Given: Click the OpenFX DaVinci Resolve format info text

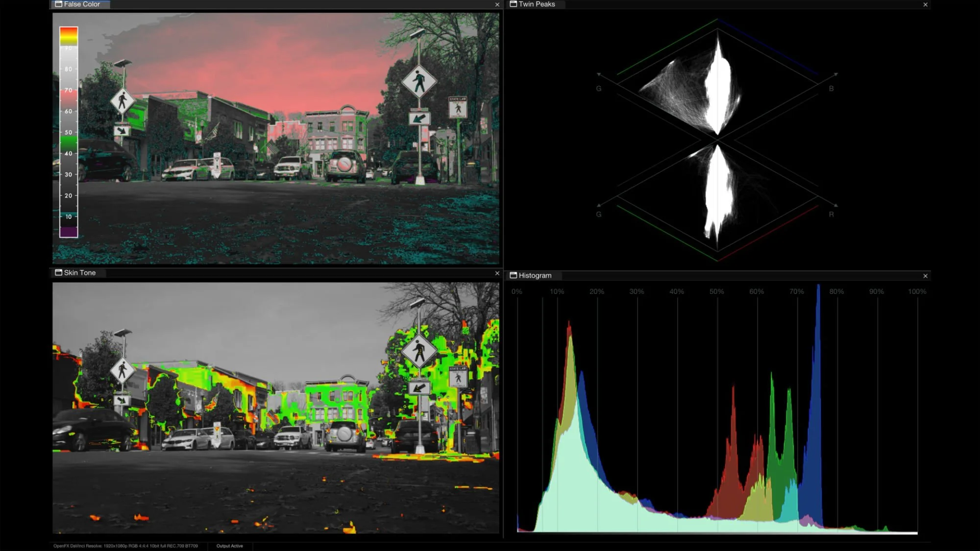Looking at the screenshot, I should 125,546.
